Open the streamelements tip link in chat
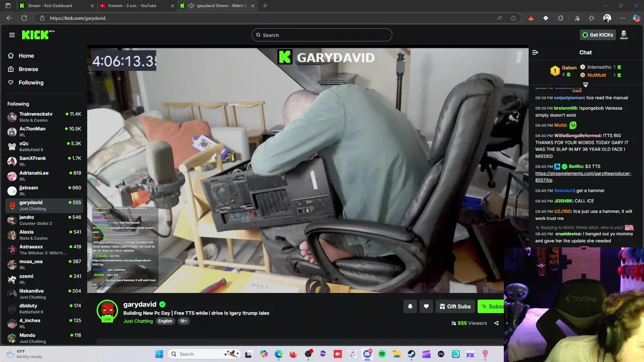 [x=583, y=176]
